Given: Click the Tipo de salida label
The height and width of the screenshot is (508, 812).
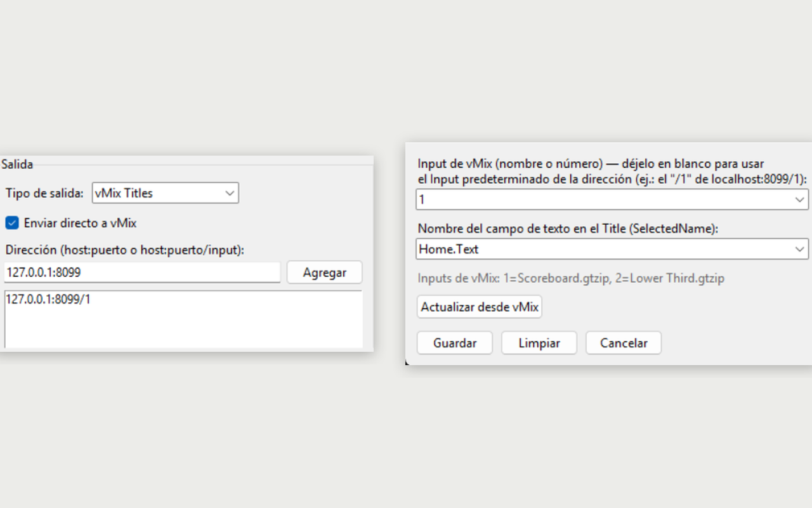Looking at the screenshot, I should pos(44,193).
